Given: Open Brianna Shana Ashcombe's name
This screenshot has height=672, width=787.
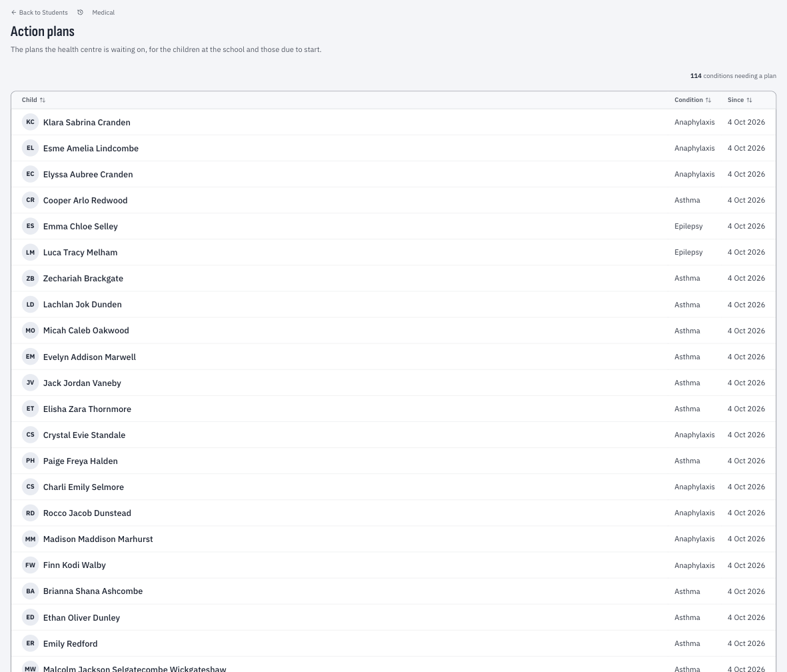Looking at the screenshot, I should click(93, 591).
